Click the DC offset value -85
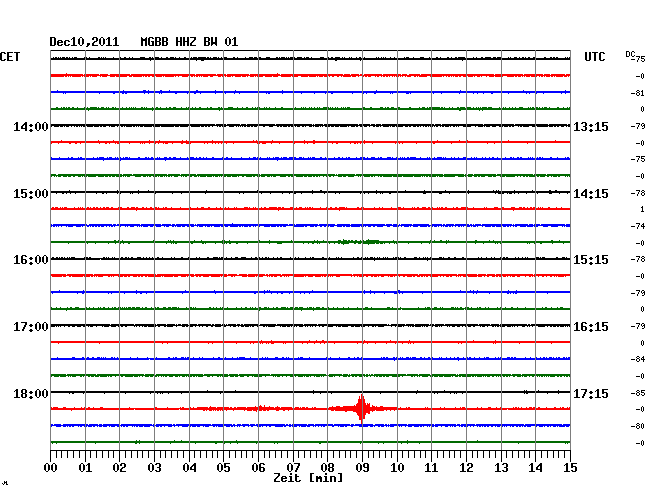Viewport: 650px width, 494px height. (x=640, y=393)
